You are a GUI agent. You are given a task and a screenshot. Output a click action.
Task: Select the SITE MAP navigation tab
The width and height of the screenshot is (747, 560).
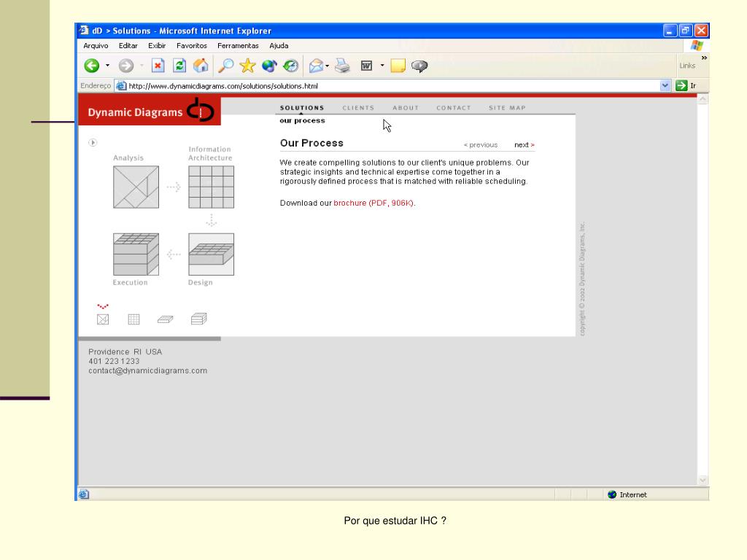[507, 108]
